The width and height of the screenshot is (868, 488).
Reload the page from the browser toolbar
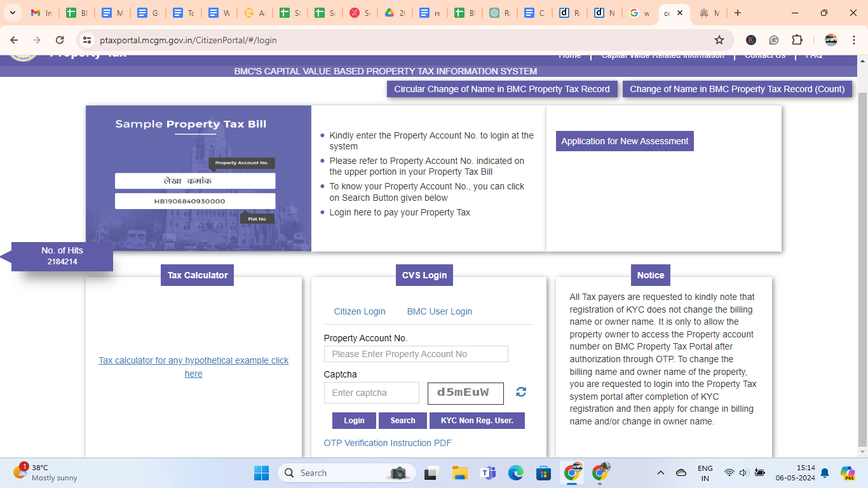pyautogui.click(x=60, y=40)
